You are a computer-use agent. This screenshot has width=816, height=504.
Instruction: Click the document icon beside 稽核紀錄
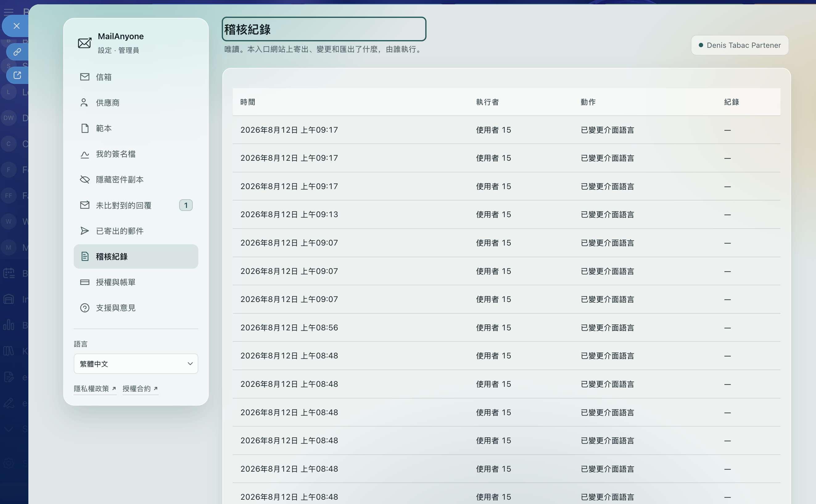click(x=84, y=257)
